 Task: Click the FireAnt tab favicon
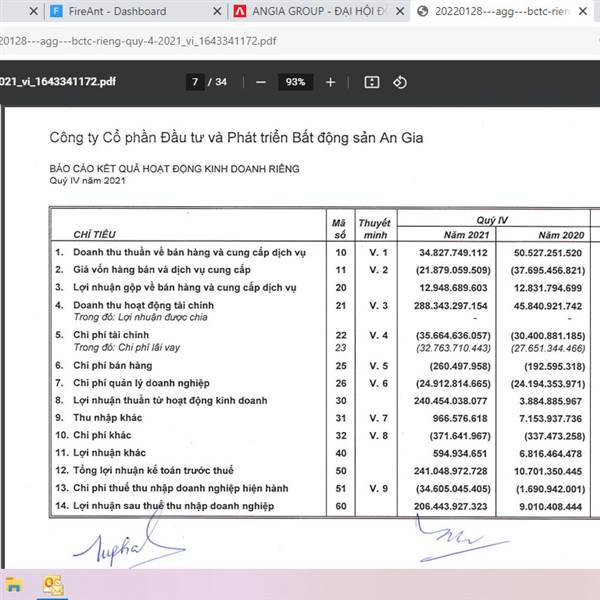tap(56, 11)
